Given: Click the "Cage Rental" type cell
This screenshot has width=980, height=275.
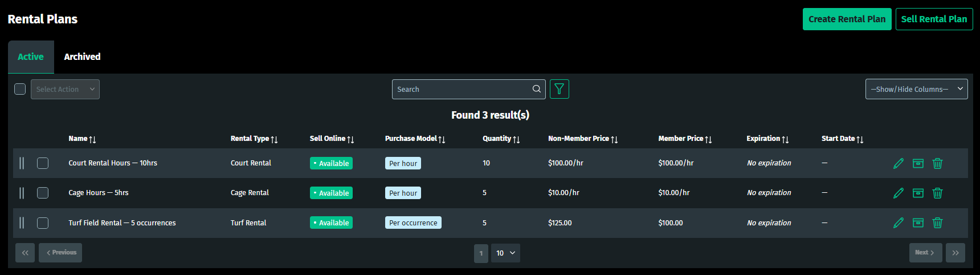Looking at the screenshot, I should (250, 193).
